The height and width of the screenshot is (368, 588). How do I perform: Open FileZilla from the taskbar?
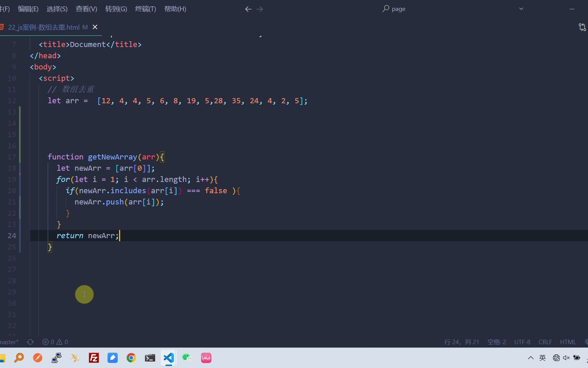click(94, 358)
